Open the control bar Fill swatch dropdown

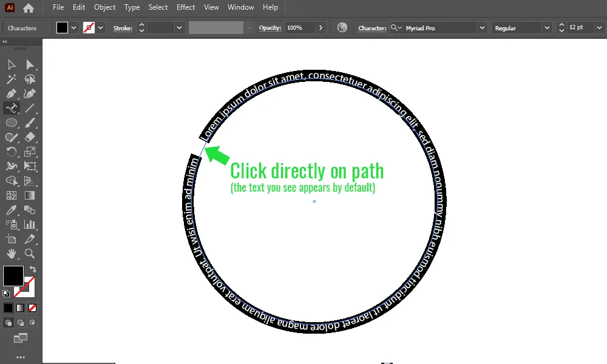click(x=74, y=28)
